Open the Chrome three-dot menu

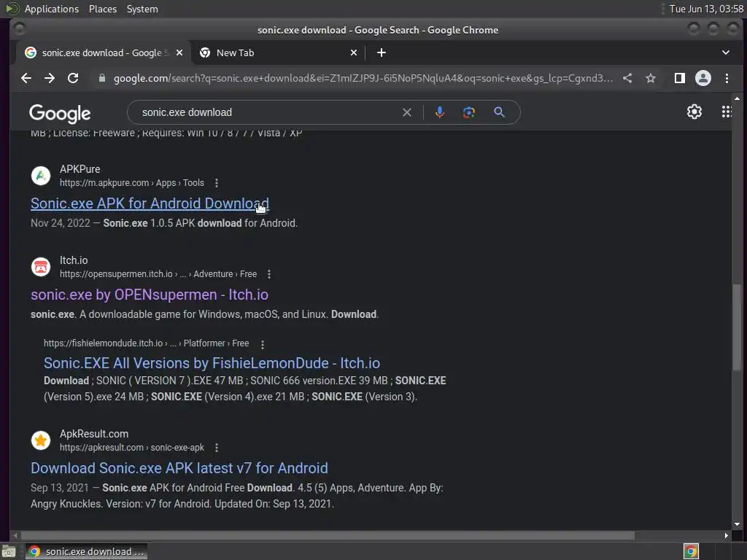point(727,78)
